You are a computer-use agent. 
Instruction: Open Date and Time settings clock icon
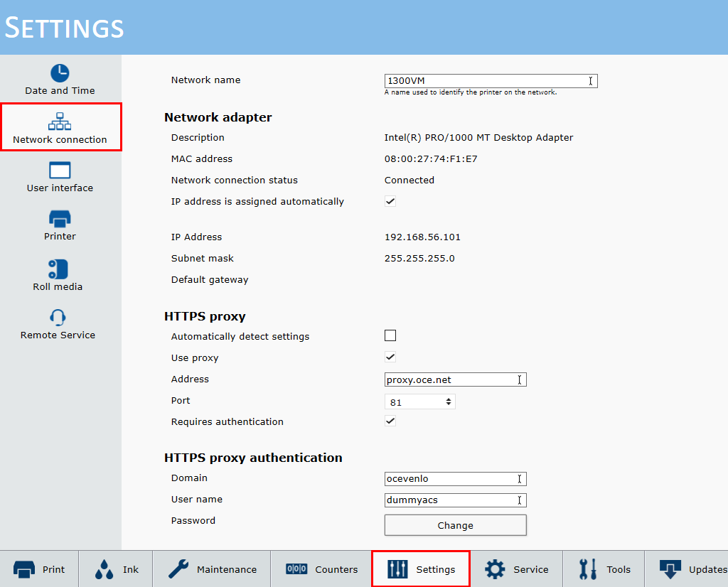coord(60,73)
